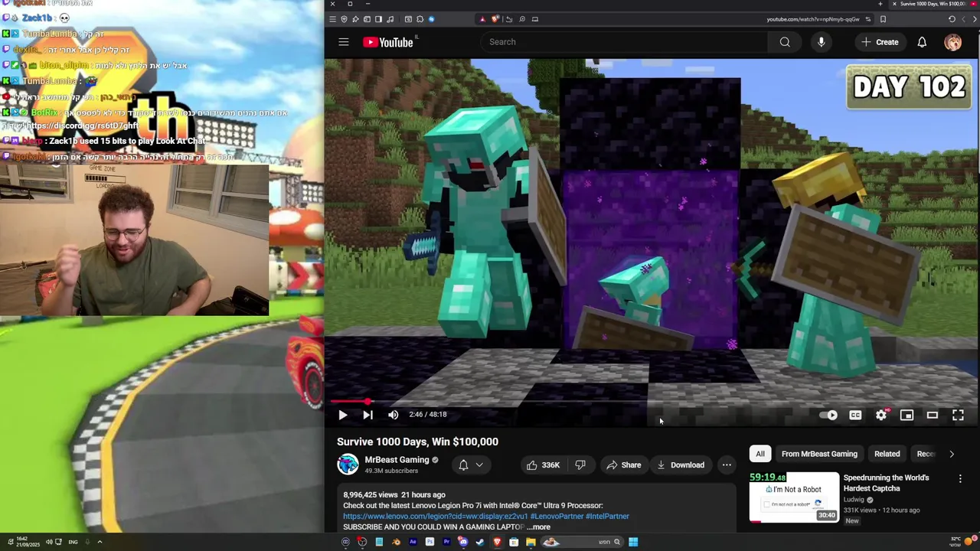Select the Survive 1000 Days browser tab
This screenshot has height=551, width=980.
pyautogui.click(x=934, y=4)
